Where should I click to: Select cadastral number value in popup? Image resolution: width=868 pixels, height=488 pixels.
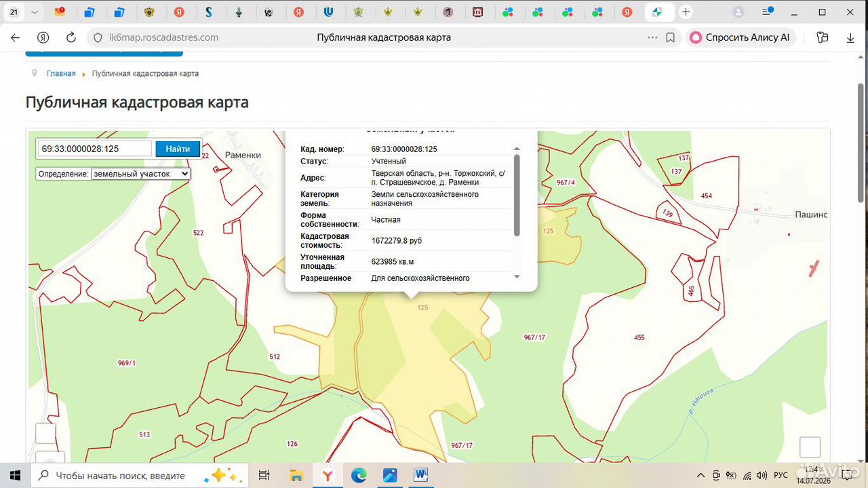[x=404, y=149]
